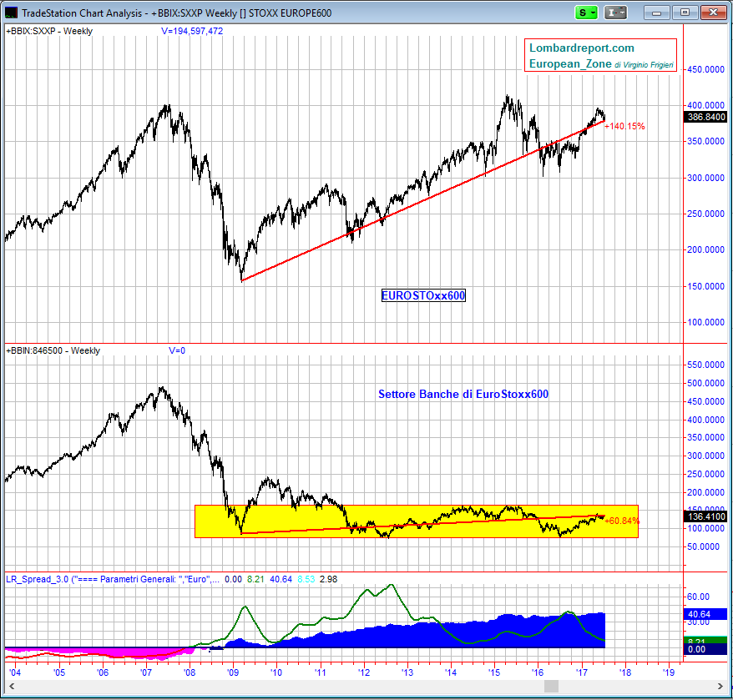Click the 386.8400 last price marker
Image resolution: width=733 pixels, height=700 pixels.
click(x=706, y=117)
